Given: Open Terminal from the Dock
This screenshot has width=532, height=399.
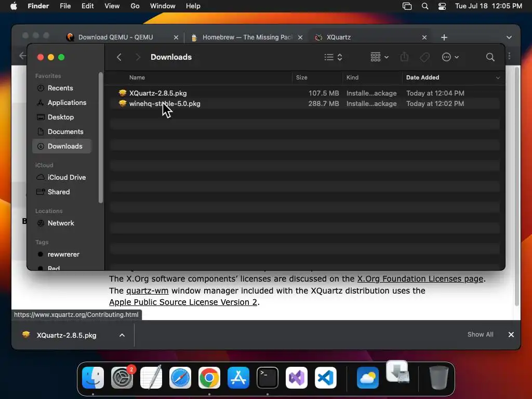Looking at the screenshot, I should click(x=268, y=378).
